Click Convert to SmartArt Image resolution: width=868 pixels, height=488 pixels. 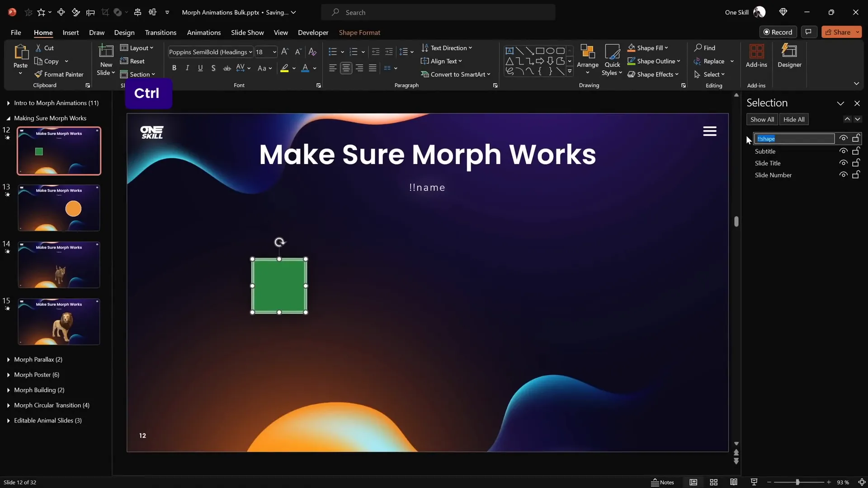pyautogui.click(x=456, y=74)
